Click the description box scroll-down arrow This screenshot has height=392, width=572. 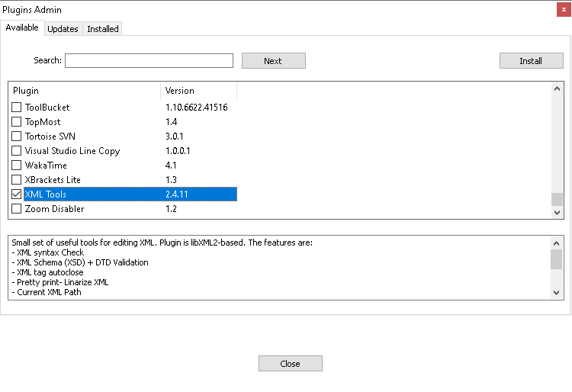556,292
